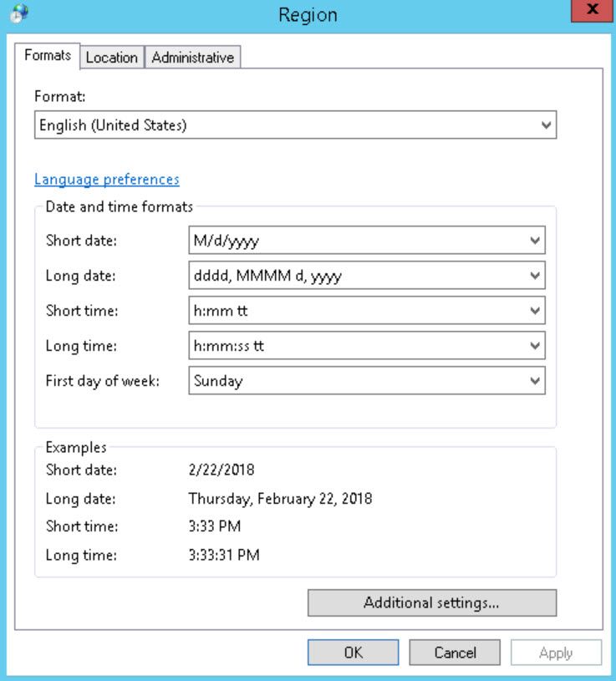This screenshot has width=616, height=681.
Task: Click the Cancel button
Action: click(x=455, y=653)
